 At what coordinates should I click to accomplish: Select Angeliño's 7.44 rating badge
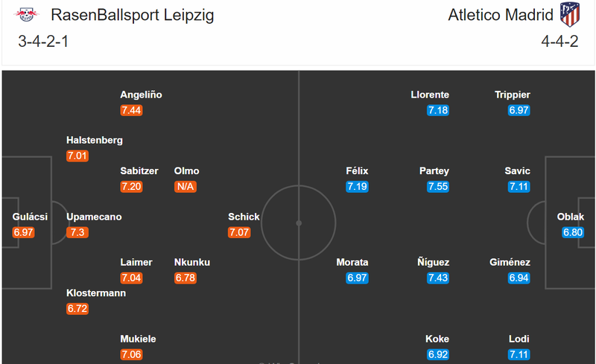(131, 110)
